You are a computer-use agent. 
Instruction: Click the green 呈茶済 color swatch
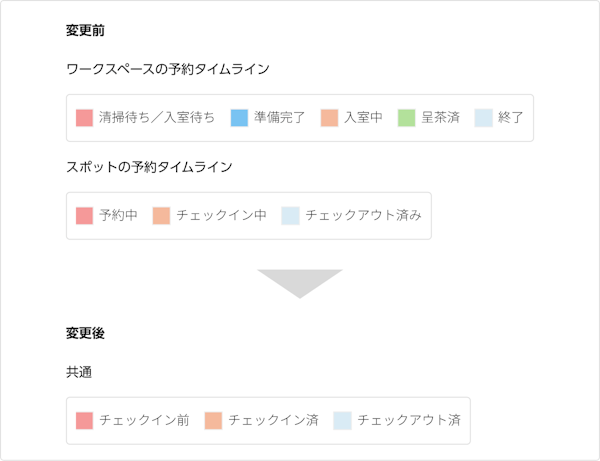(x=406, y=118)
